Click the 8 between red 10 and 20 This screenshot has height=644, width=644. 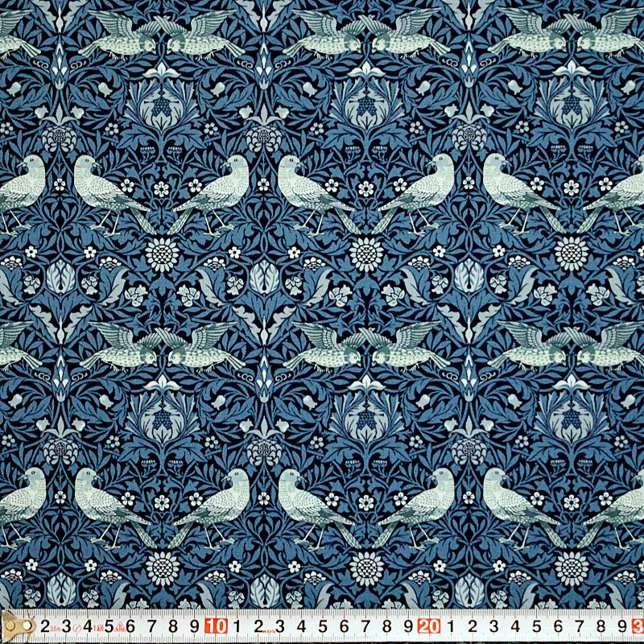point(386,625)
